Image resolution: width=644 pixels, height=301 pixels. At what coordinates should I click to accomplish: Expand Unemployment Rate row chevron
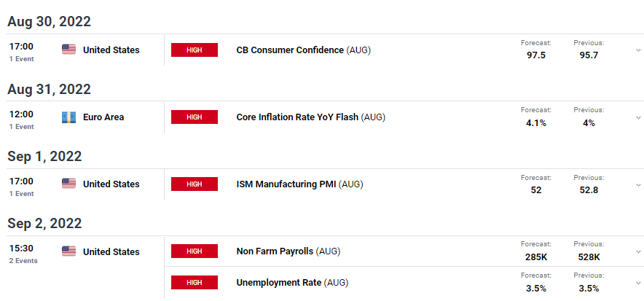coord(638,283)
